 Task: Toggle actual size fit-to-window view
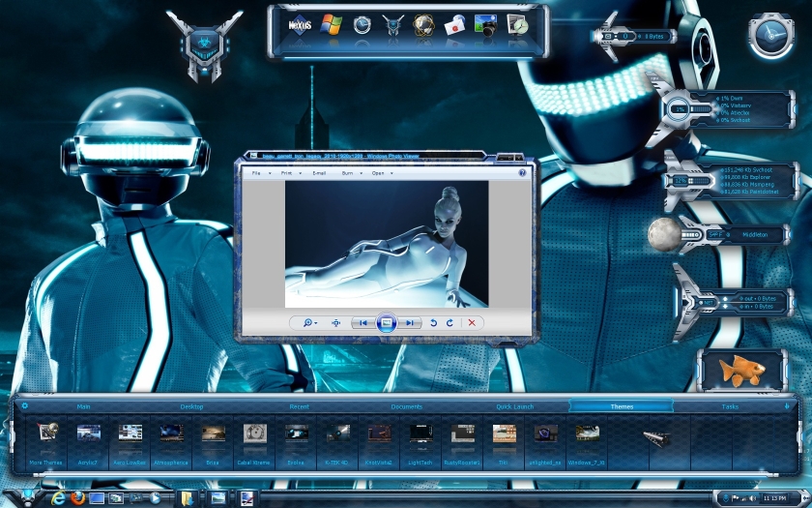335,322
